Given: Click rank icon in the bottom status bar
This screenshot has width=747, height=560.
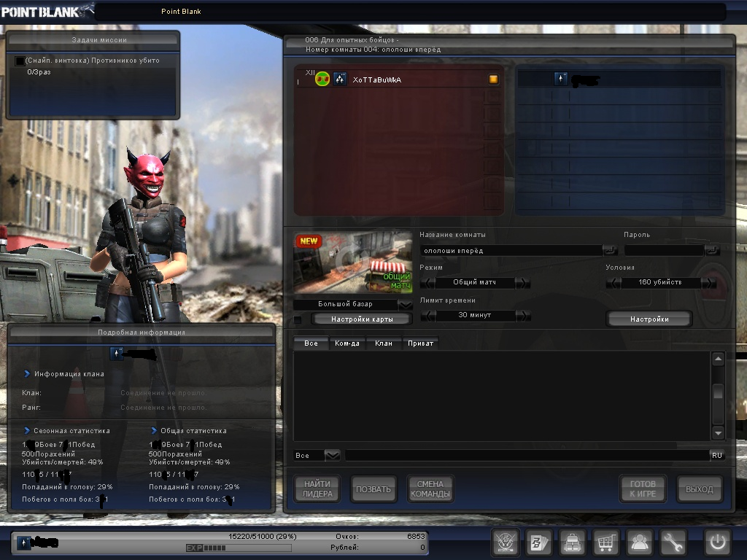Looking at the screenshot, I should point(24,542).
